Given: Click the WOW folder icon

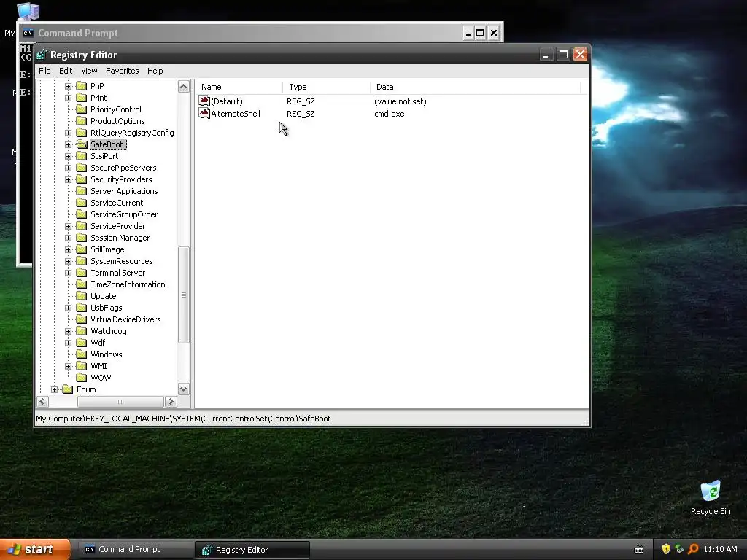Looking at the screenshot, I should click(x=82, y=378).
